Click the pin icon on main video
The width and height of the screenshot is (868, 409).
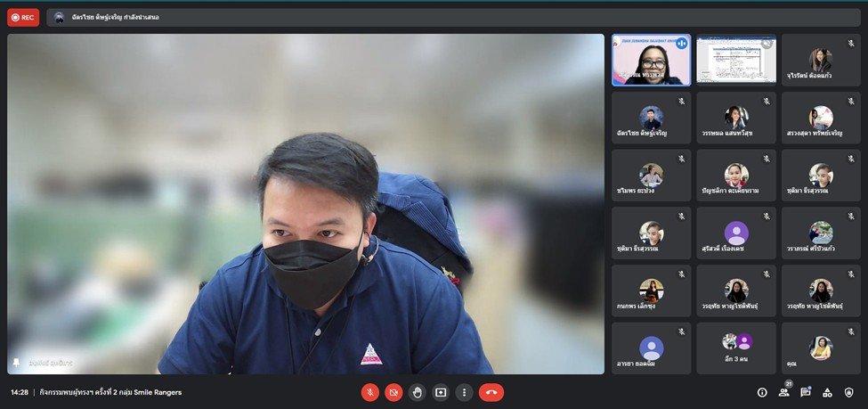(x=16, y=364)
